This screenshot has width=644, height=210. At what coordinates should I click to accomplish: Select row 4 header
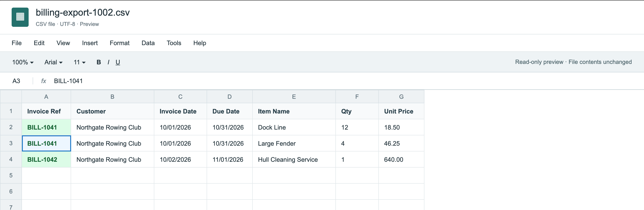click(11, 159)
